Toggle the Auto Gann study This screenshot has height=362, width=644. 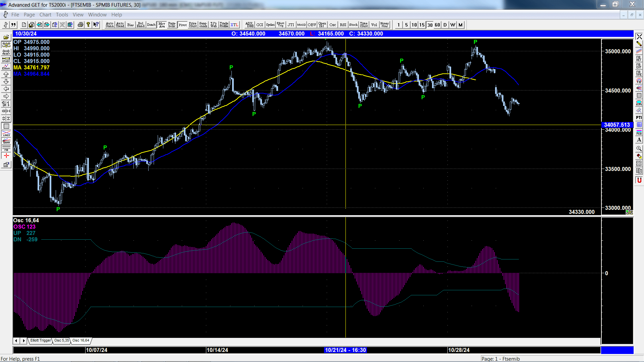point(110,25)
